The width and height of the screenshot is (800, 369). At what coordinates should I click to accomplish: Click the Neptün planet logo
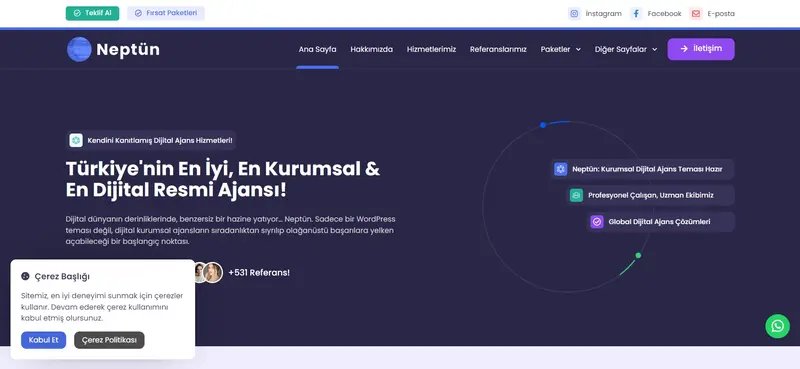pyautogui.click(x=79, y=49)
